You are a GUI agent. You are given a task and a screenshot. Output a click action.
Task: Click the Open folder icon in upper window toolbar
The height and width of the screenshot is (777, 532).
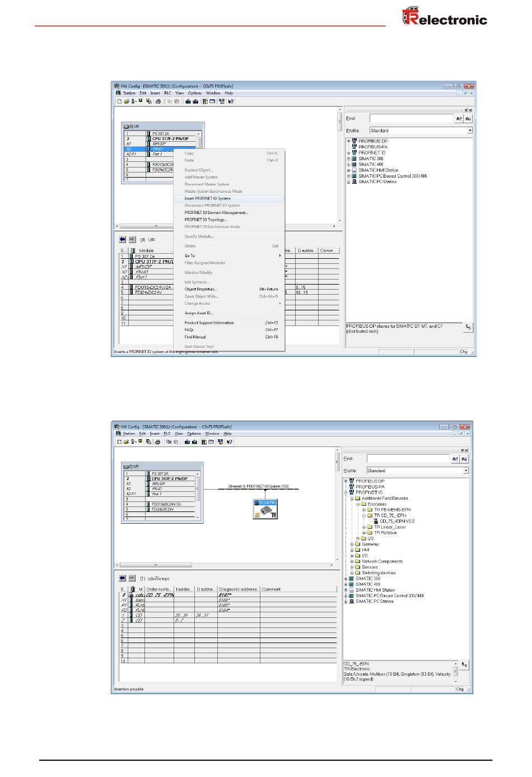(127, 101)
